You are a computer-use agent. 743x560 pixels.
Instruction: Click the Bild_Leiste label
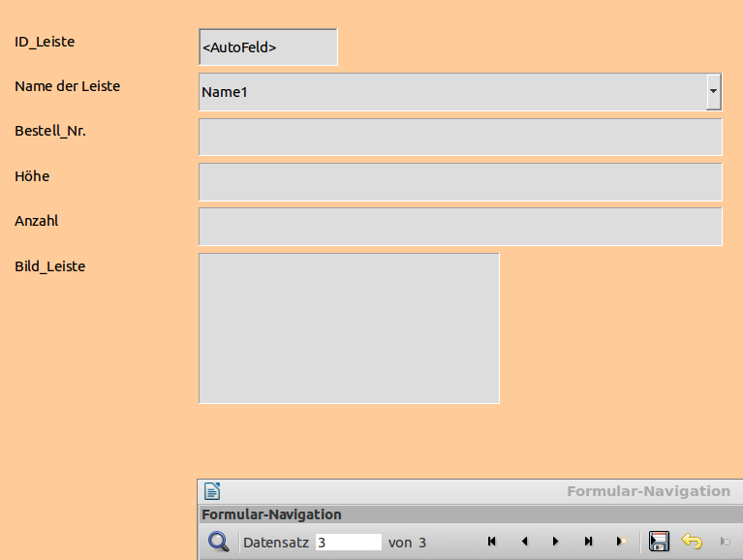point(50,266)
